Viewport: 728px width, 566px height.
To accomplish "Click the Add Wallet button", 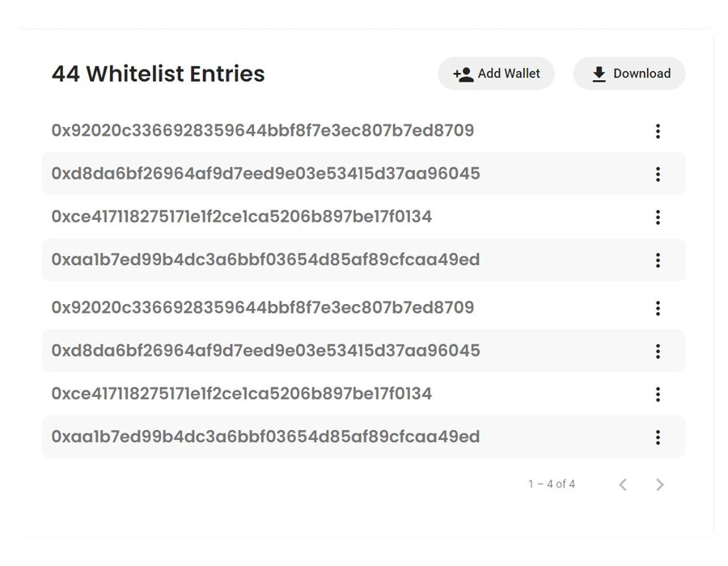I will click(x=496, y=74).
